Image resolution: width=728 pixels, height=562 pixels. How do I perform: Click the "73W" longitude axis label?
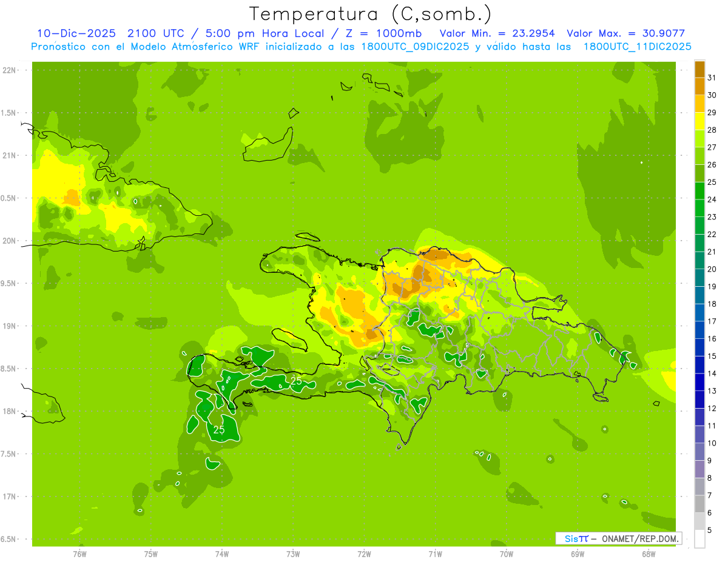pos(293,554)
